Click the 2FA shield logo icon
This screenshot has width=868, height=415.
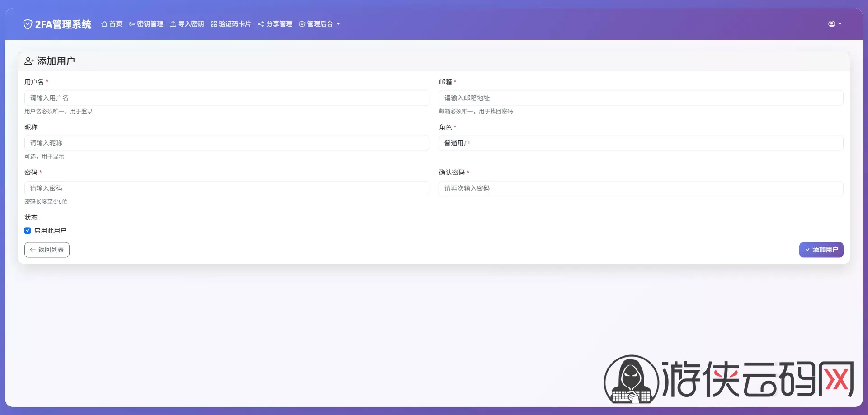coord(28,24)
